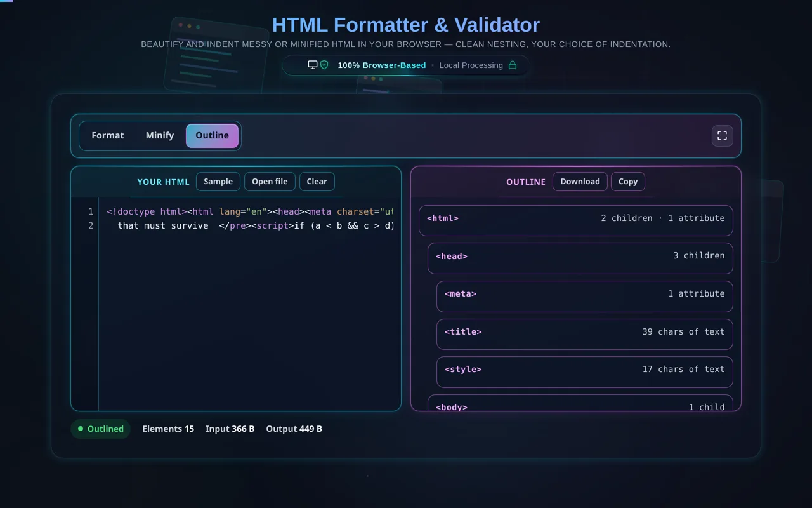Click the OUTLINE panel label
812x508 pixels.
coord(526,182)
